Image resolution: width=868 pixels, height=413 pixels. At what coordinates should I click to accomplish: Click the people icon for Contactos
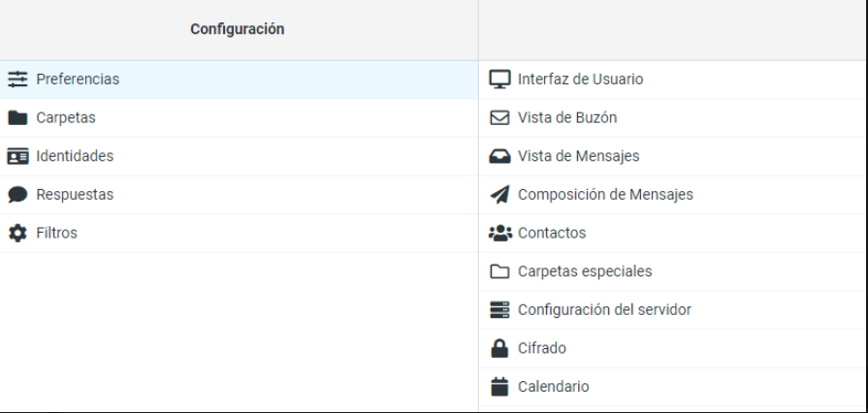click(x=499, y=233)
